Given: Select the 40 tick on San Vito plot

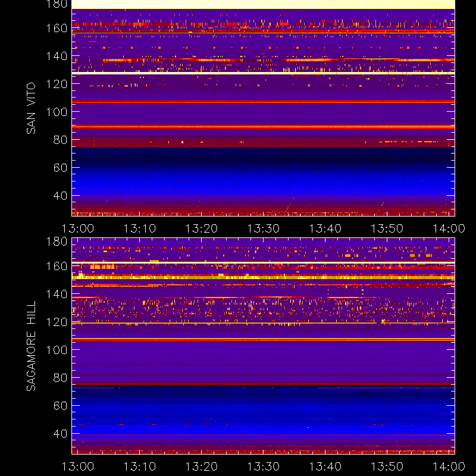Looking at the screenshot, I should coord(60,196).
